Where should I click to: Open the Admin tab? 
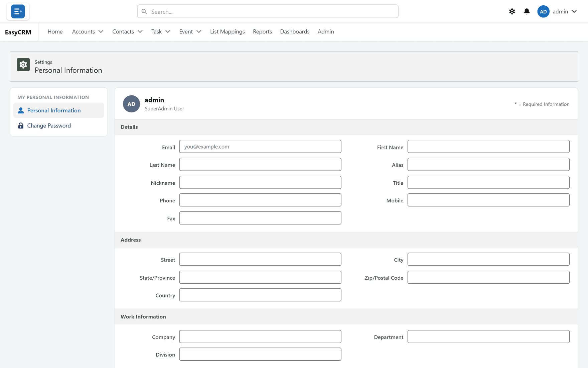[x=326, y=31]
